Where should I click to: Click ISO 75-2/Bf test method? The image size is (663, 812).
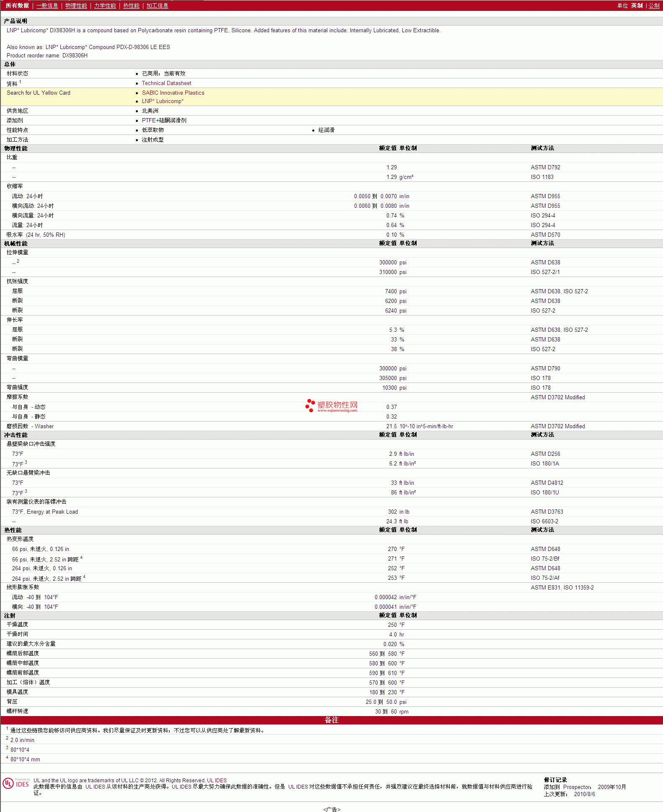545,559
